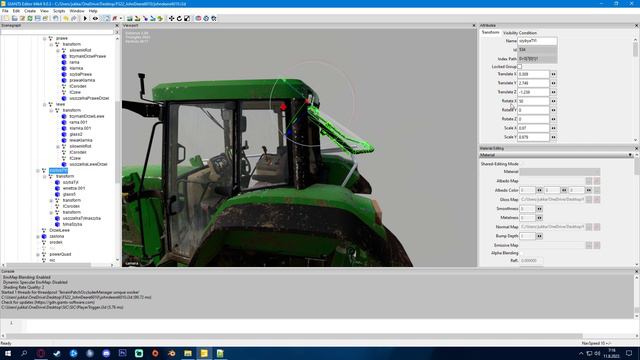The height and width of the screenshot is (360, 640).
Task: Select the Rotate gizmo tool
Action: (x=179, y=18)
